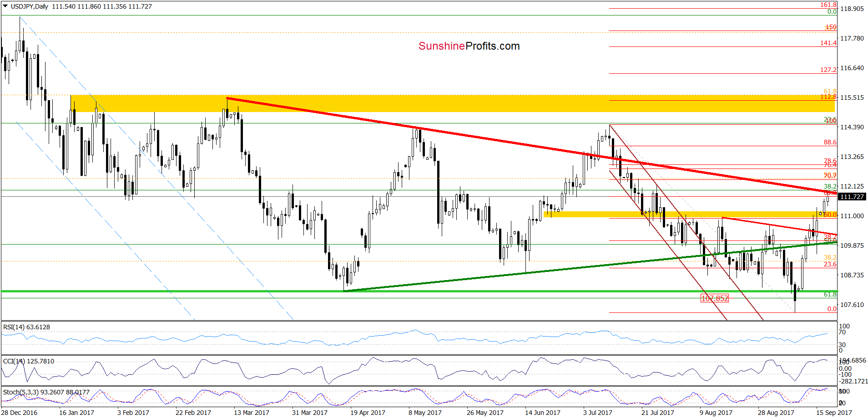Click the red 0.0 Fibonacci label at the bottom

tap(832, 309)
